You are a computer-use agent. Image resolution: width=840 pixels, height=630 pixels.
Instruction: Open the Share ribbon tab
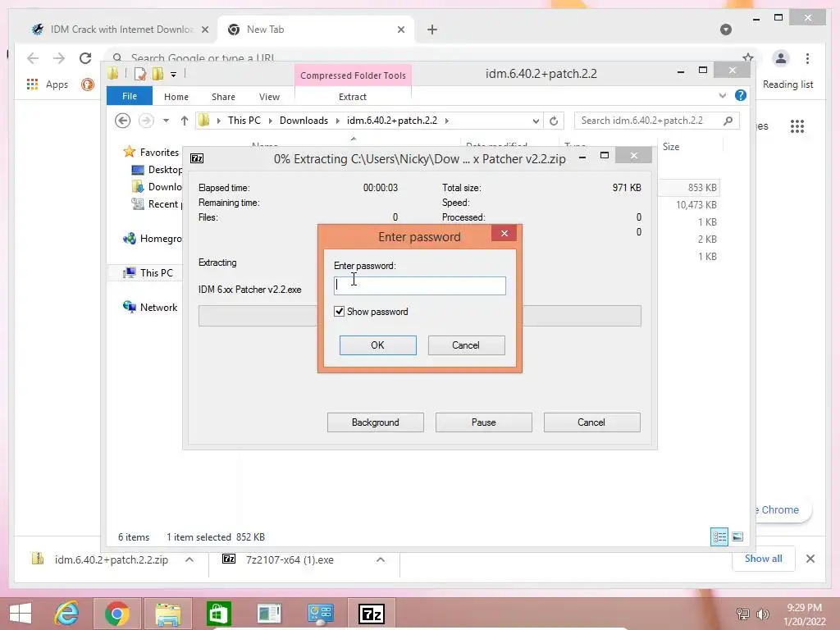223,97
